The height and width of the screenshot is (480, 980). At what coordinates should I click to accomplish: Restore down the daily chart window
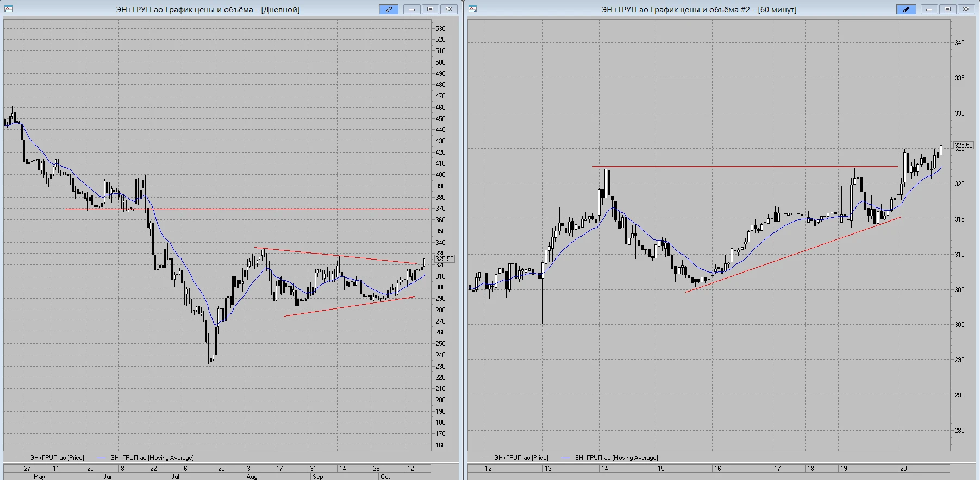(430, 9)
